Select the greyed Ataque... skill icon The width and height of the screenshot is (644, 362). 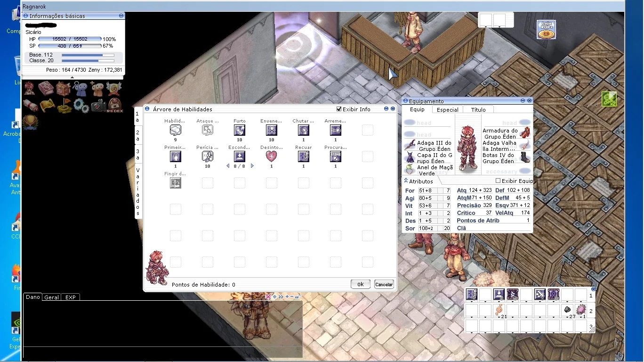point(208,130)
